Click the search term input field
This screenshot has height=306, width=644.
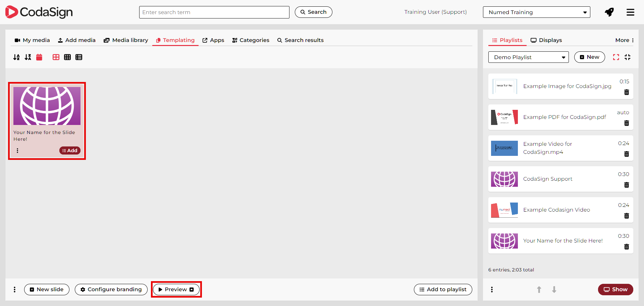[214, 12]
